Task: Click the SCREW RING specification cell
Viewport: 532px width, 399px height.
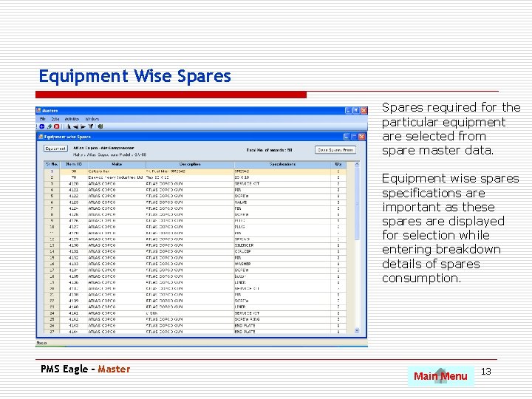Action: click(x=282, y=319)
